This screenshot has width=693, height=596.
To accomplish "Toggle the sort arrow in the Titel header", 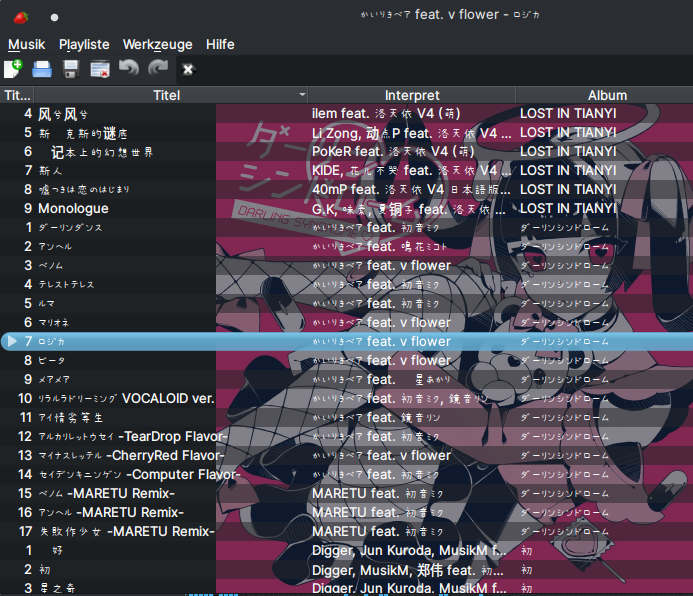I will coord(302,94).
